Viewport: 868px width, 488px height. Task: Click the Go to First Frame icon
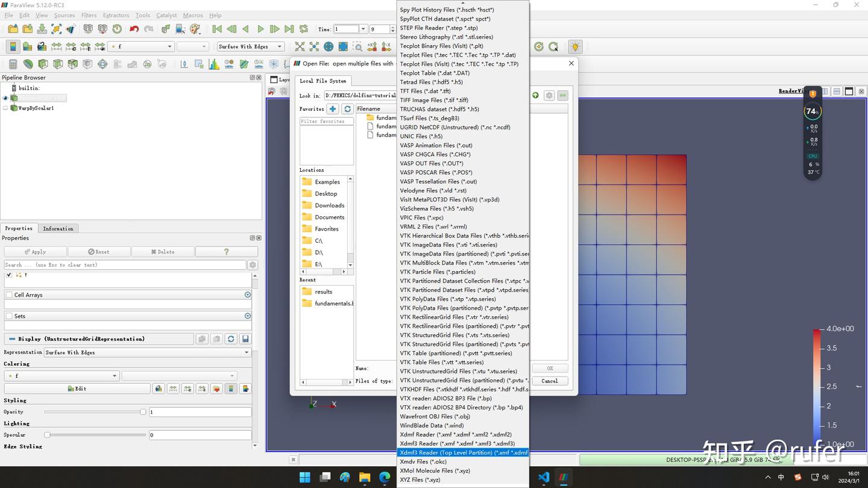pyautogui.click(x=217, y=29)
